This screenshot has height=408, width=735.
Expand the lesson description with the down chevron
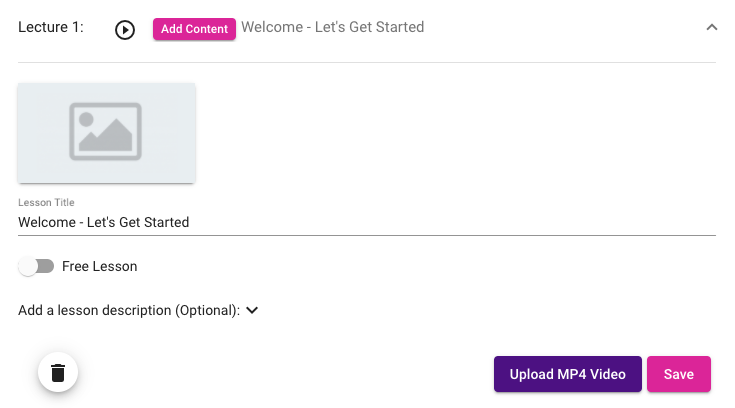click(252, 310)
